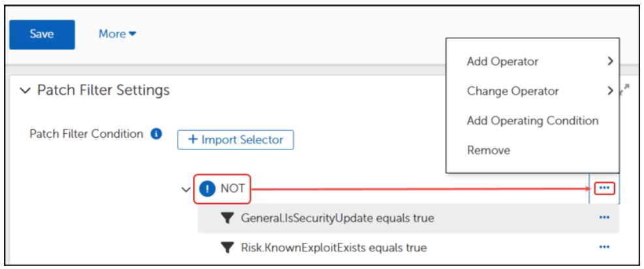The width and height of the screenshot is (644, 269).
Task: Click filter icon beside Risk.KnownExploitExists
Action: coord(227,247)
